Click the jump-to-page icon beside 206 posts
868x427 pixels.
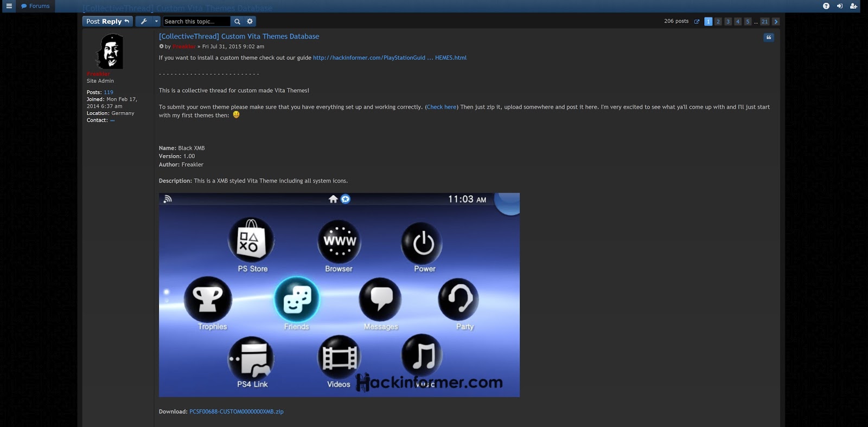(x=697, y=22)
